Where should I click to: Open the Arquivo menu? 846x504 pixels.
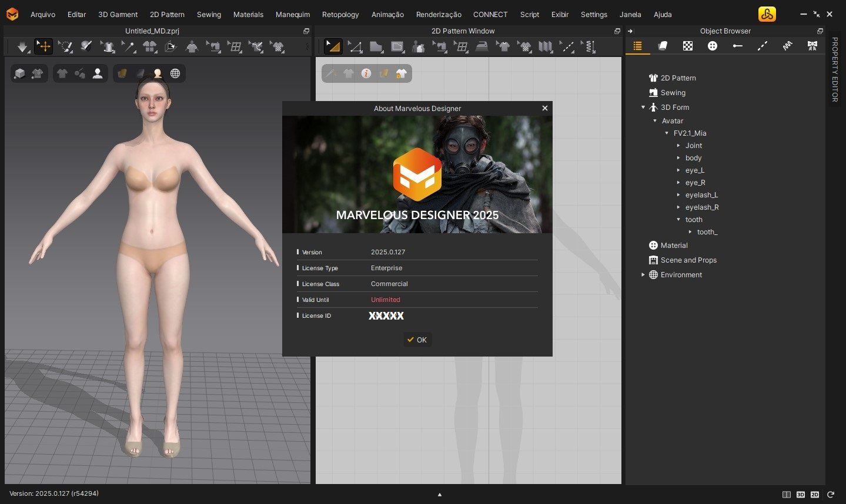tap(43, 15)
